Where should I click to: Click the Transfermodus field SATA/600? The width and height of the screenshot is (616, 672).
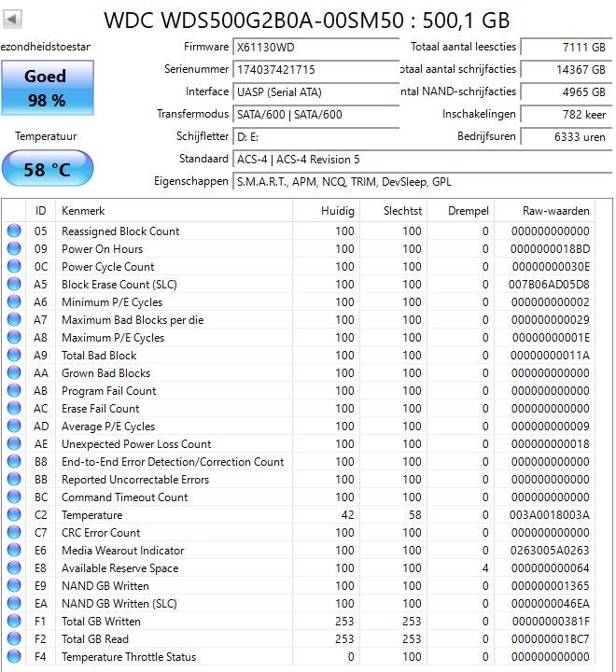tap(315, 115)
